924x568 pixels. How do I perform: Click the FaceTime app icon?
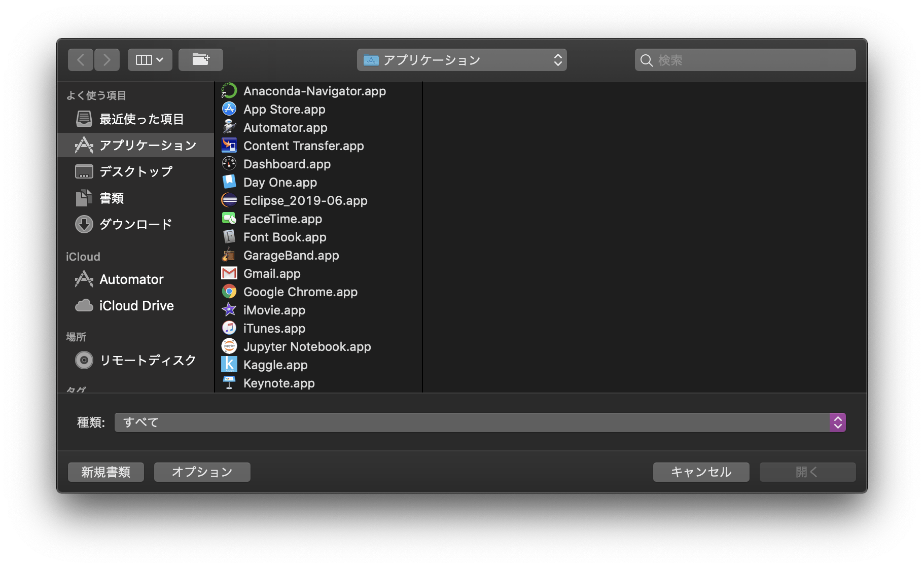(229, 219)
